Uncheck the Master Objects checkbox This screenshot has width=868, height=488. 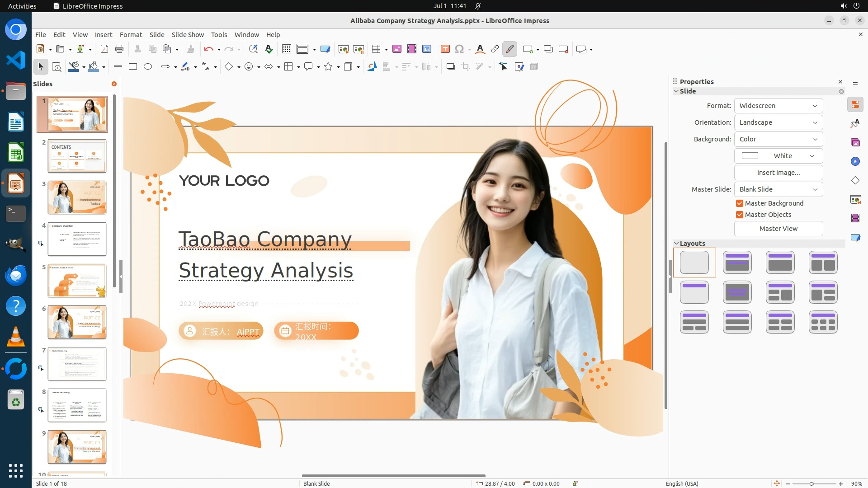click(740, 215)
